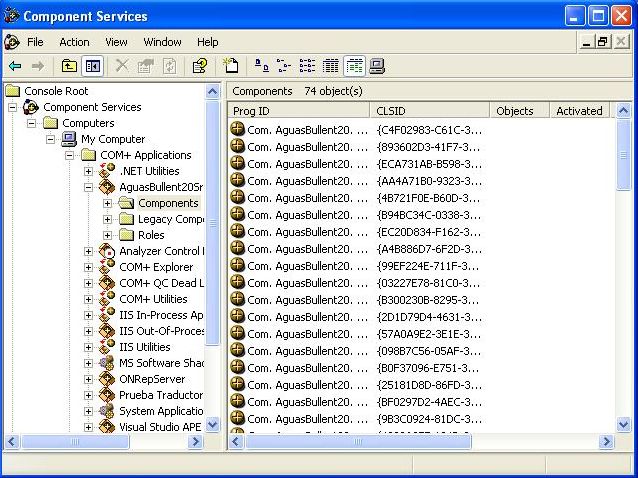
Task: Switch to Small Icons view icon
Action: tap(284, 66)
